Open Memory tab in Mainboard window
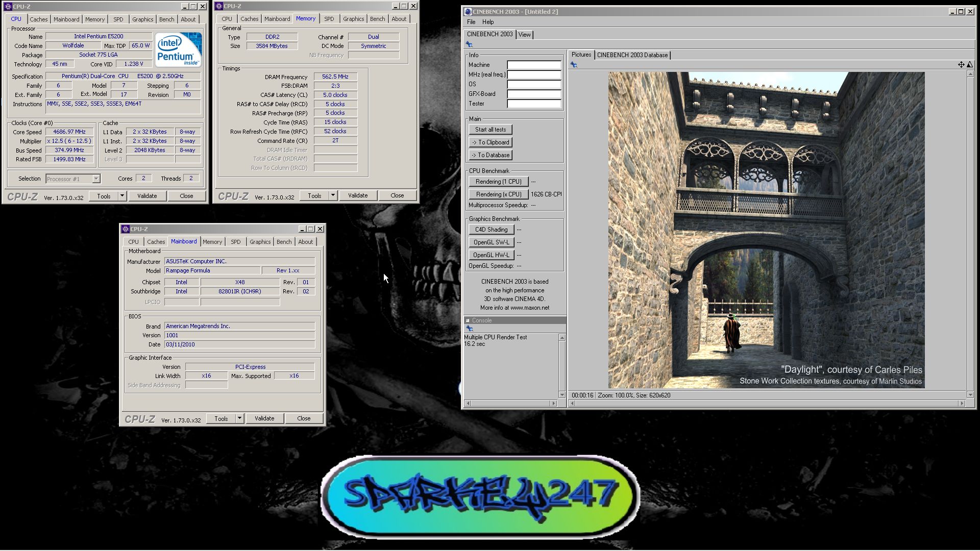Viewport: 980px width, 551px height. pos(212,242)
